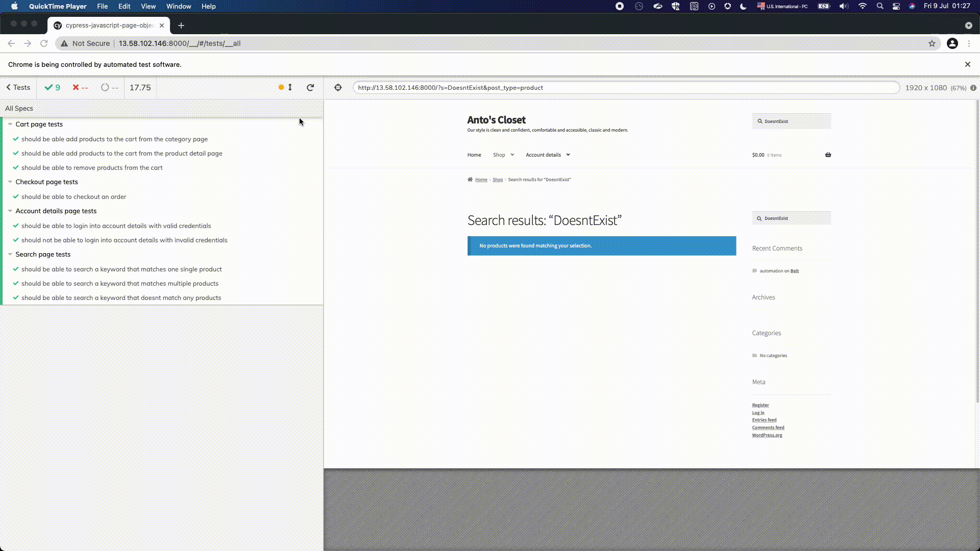
Task: Expand the Account details navigation dropdown
Action: (568, 155)
